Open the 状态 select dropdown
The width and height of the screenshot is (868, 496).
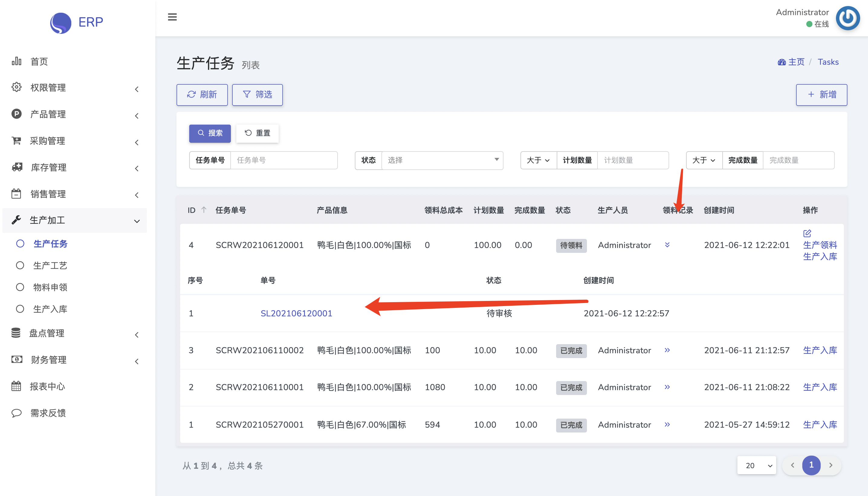[x=442, y=160]
